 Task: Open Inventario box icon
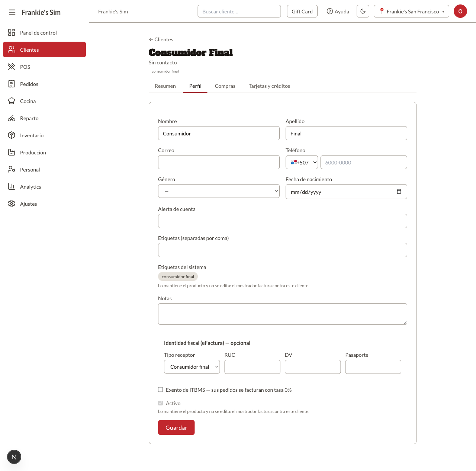coord(12,135)
